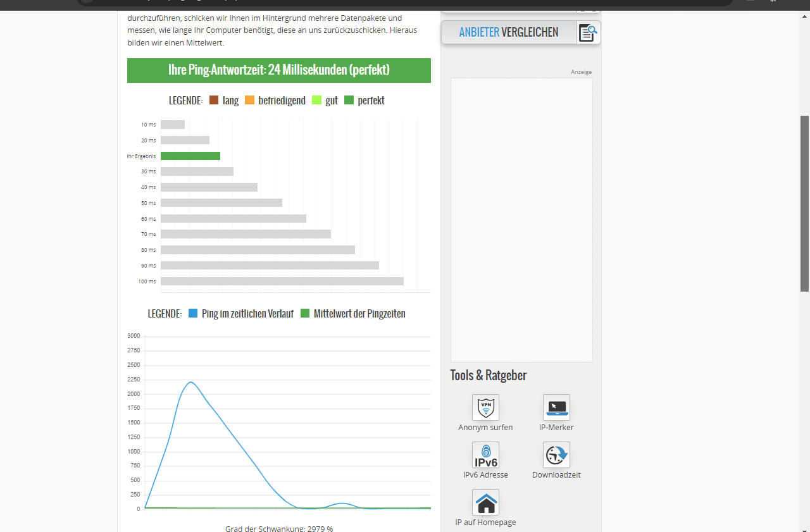
Task: Open the Downloadzeit clock icon
Action: [x=556, y=455]
